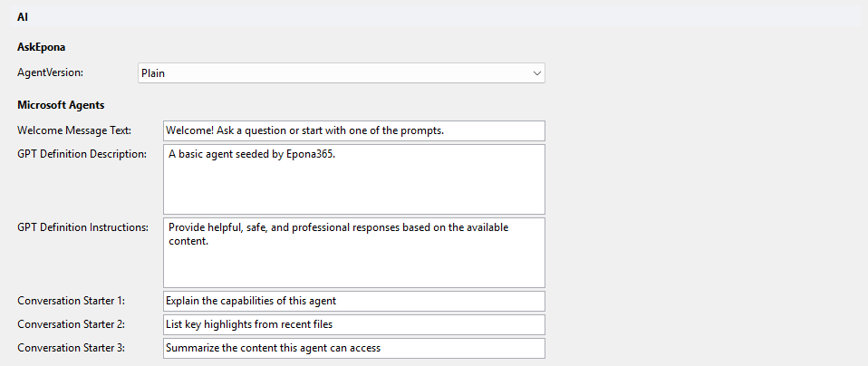The height and width of the screenshot is (366, 868).
Task: Click into the Welcome Message Text field
Action: (x=353, y=130)
